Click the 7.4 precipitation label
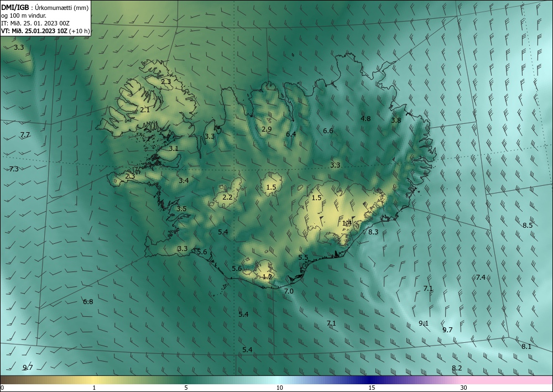This screenshot has width=553, height=392. click(x=481, y=278)
